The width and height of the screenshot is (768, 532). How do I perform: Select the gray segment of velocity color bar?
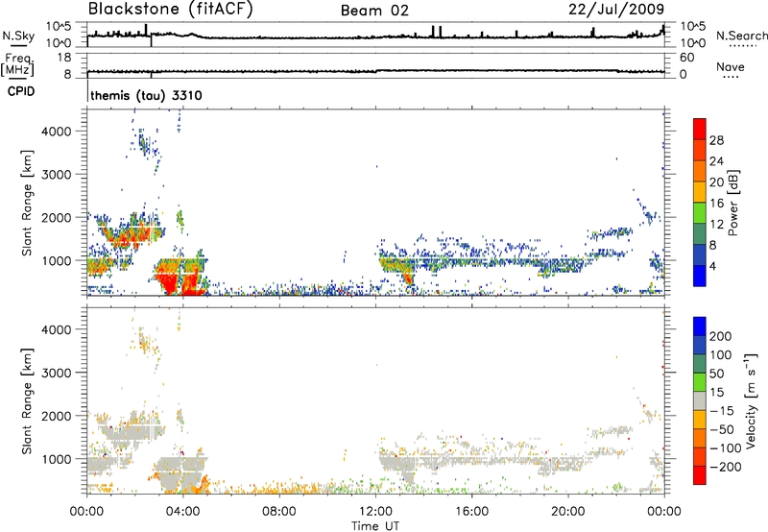tap(700, 400)
